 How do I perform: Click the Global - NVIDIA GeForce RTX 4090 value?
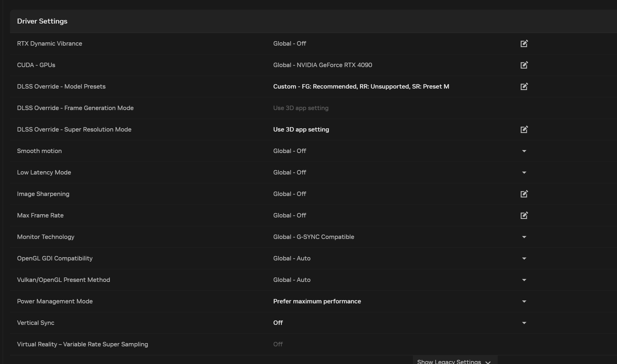coord(322,65)
